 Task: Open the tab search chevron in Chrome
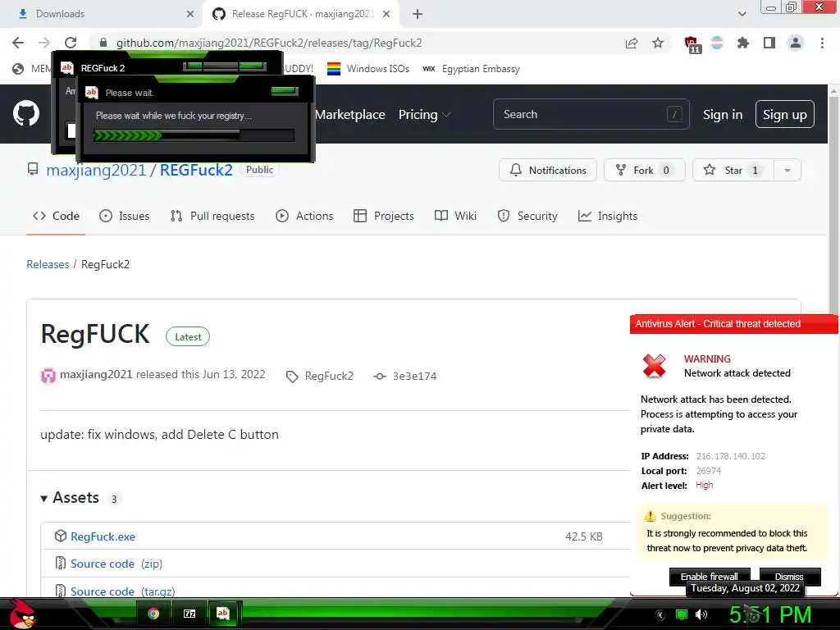click(x=742, y=14)
